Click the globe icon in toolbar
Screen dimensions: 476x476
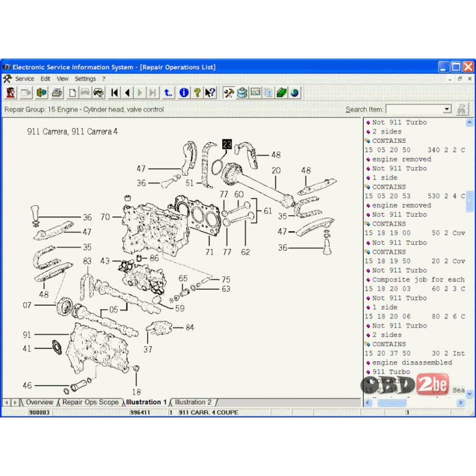point(295,93)
